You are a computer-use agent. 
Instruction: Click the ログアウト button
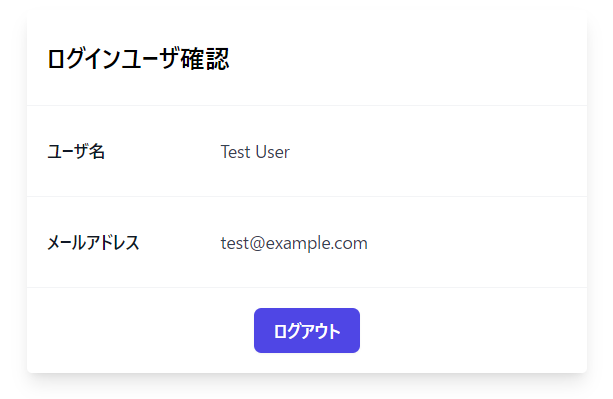306,330
